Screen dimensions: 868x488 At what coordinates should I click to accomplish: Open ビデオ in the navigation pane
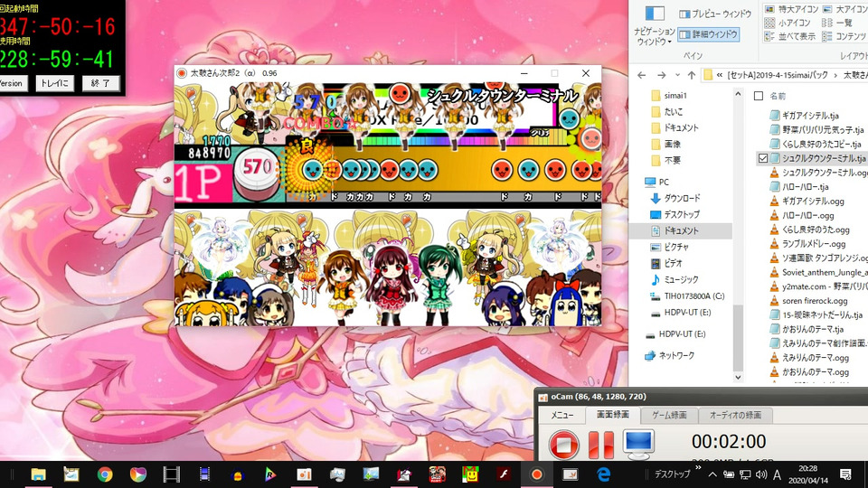click(x=673, y=263)
